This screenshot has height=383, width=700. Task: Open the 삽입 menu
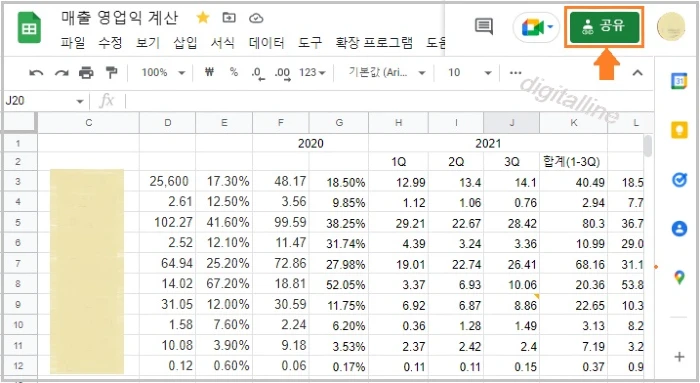185,43
